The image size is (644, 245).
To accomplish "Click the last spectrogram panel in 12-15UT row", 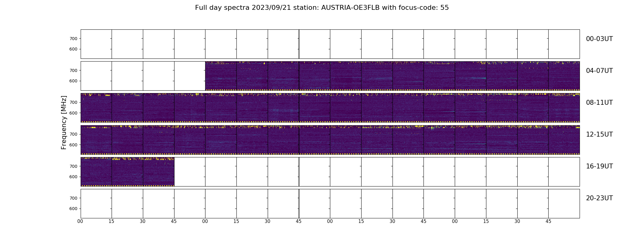I will (564, 140).
